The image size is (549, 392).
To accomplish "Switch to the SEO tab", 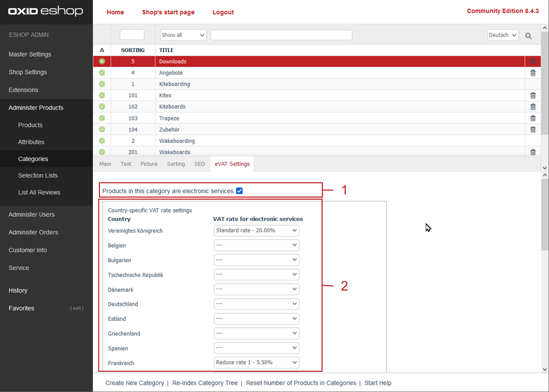I will click(199, 164).
